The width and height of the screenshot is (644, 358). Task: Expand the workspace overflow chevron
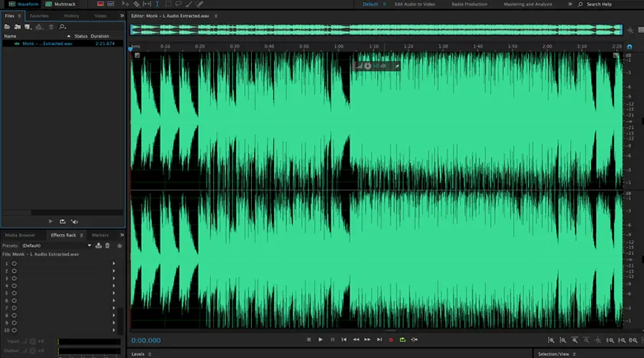coord(570,4)
